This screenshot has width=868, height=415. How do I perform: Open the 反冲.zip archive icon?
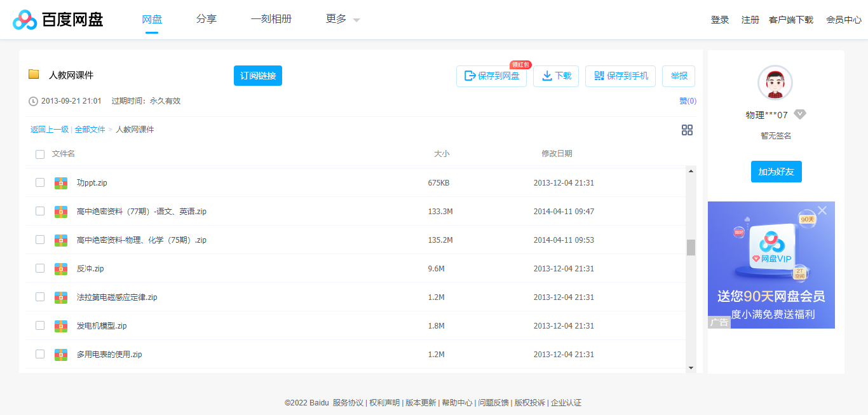(x=60, y=268)
